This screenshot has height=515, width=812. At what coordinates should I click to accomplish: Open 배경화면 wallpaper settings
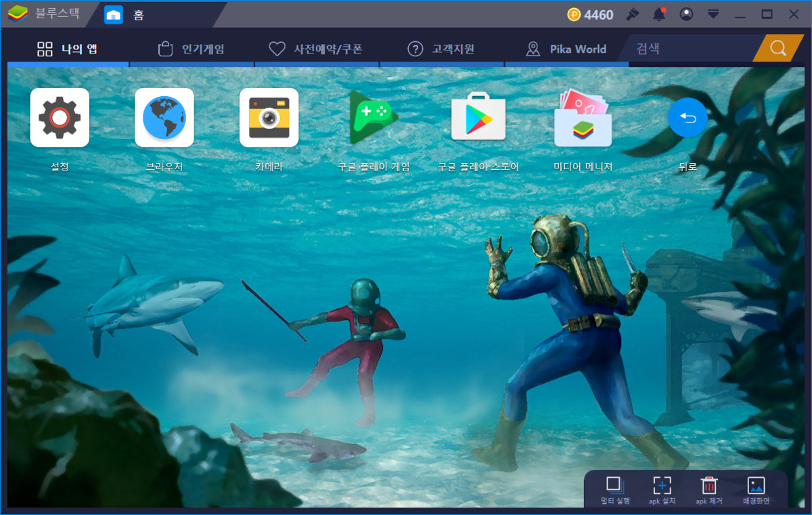[x=756, y=489]
